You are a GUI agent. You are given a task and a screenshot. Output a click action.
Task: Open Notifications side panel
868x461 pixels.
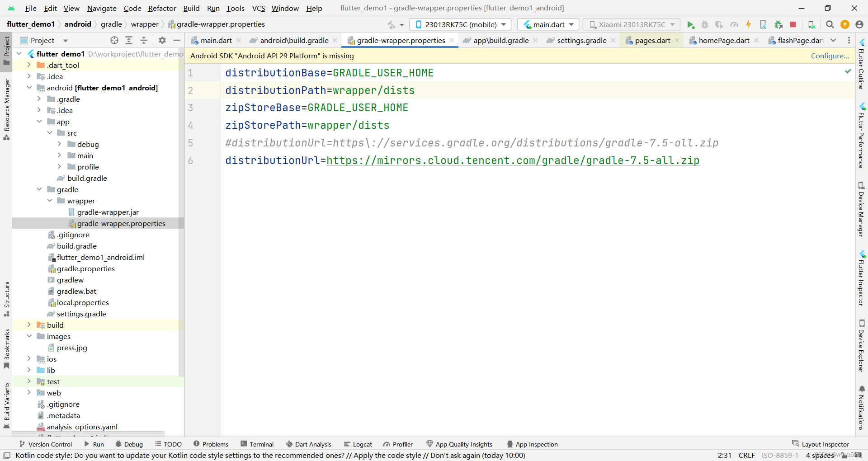pyautogui.click(x=862, y=408)
